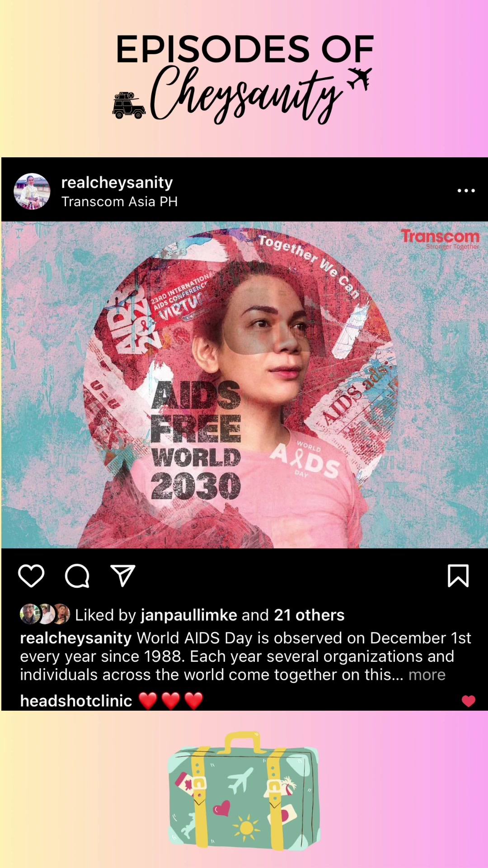Open realcheysanity profile picture
Screen dimensions: 488x868
coord(32,191)
